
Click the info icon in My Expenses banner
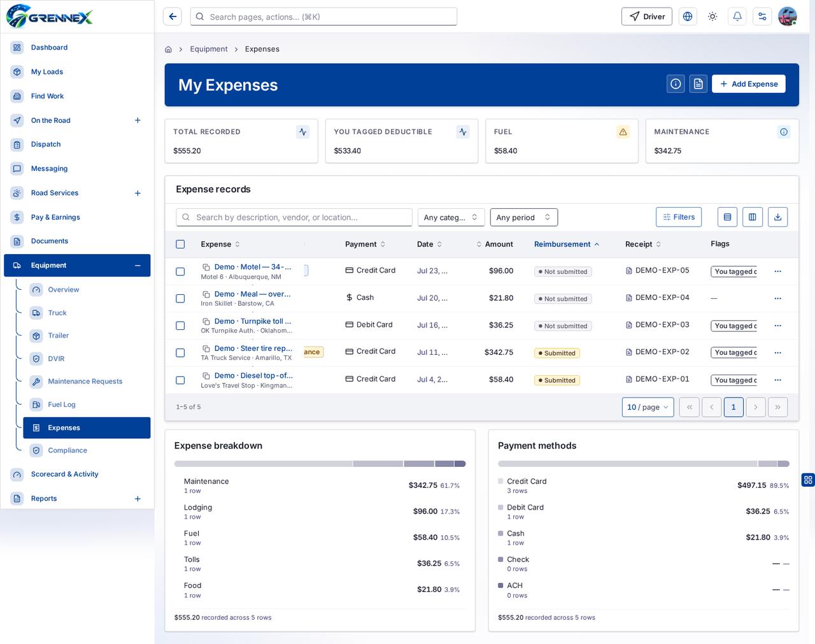pos(676,83)
